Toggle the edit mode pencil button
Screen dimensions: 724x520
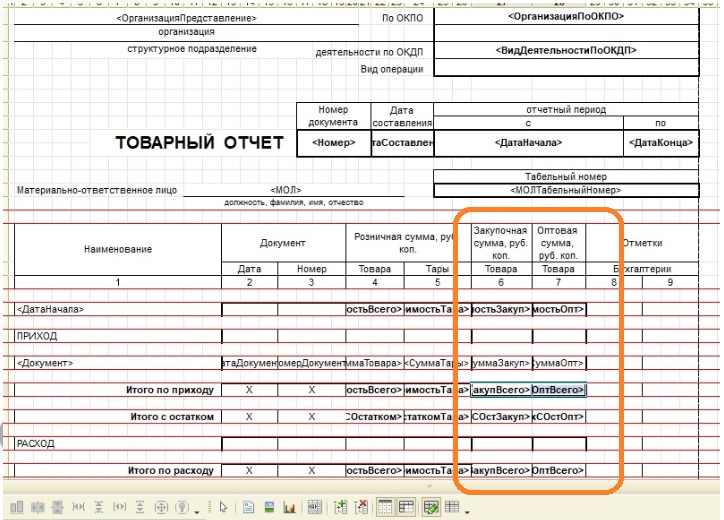coord(431,507)
